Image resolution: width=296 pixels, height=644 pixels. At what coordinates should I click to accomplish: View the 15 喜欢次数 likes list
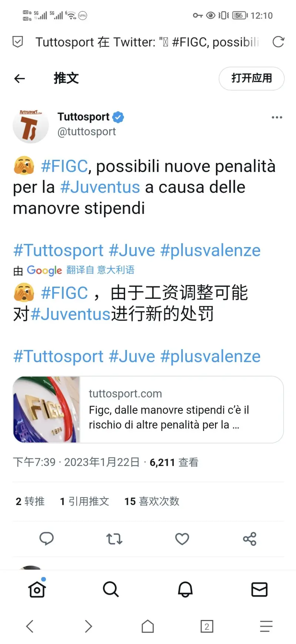point(152,501)
